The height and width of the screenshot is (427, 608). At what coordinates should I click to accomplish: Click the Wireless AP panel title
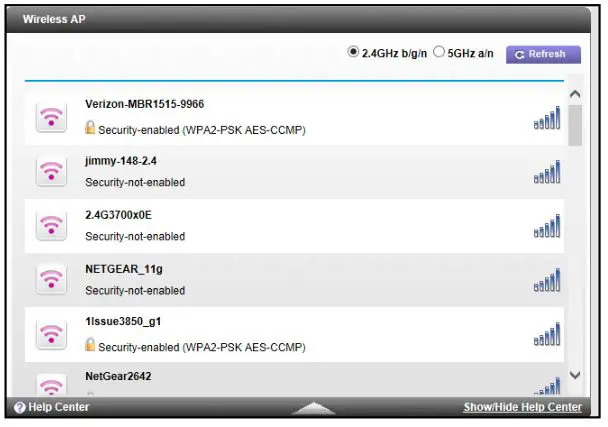[54, 19]
